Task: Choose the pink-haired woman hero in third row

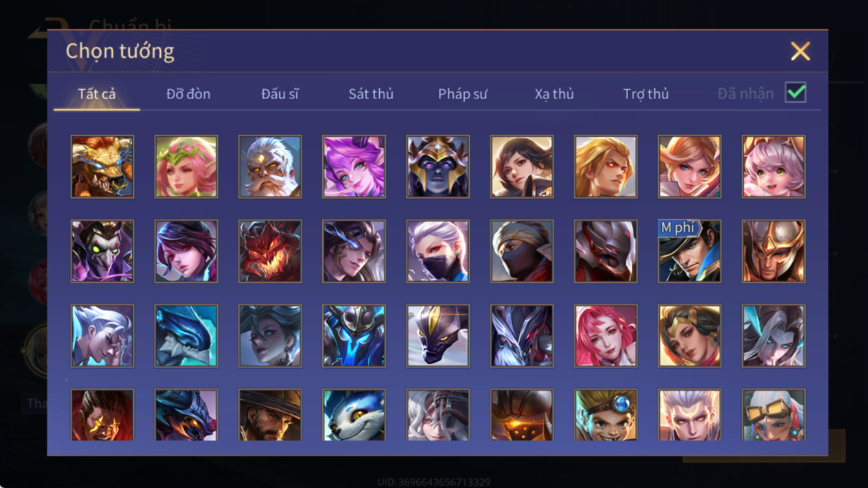Action: (x=605, y=336)
